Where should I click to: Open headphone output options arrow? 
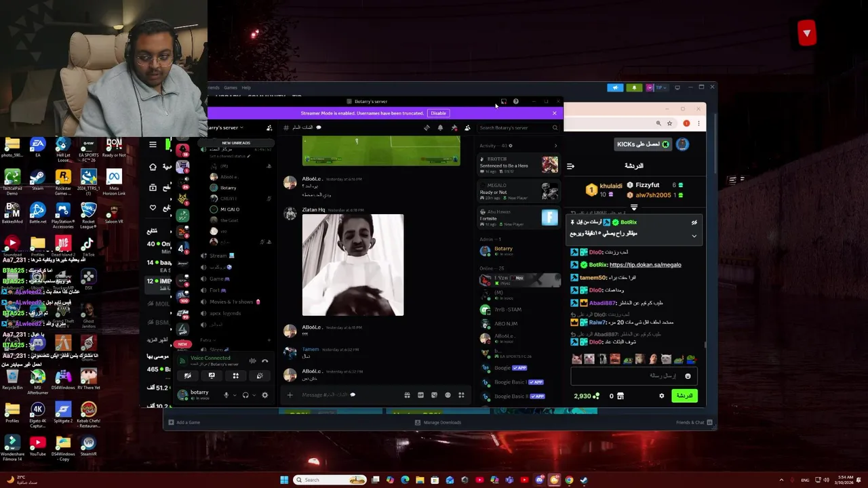(x=254, y=395)
